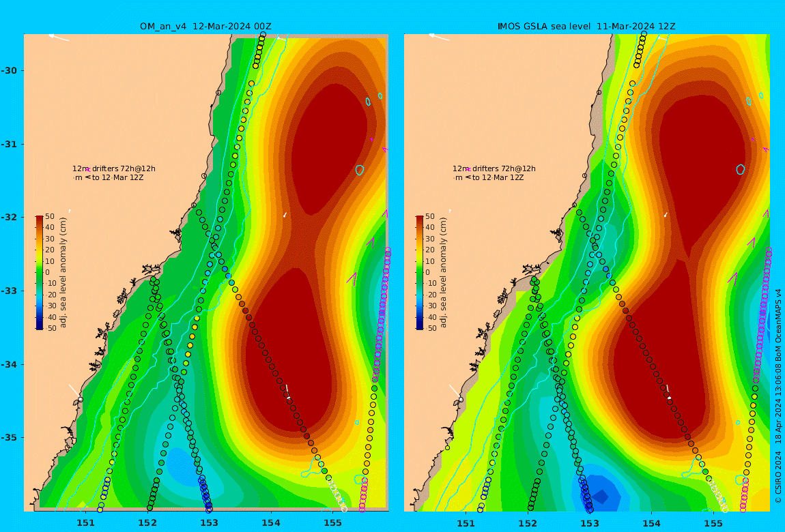The width and height of the screenshot is (785, 532).
Task: Click '12m drifters 72h@12h' text in right map
Action: tap(494, 168)
